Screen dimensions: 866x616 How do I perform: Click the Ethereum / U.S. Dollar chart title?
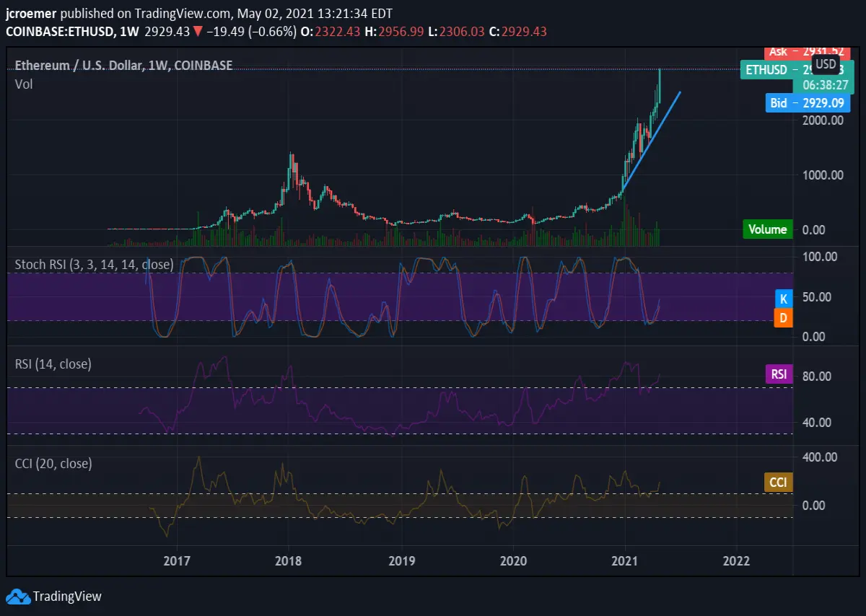[x=123, y=66]
